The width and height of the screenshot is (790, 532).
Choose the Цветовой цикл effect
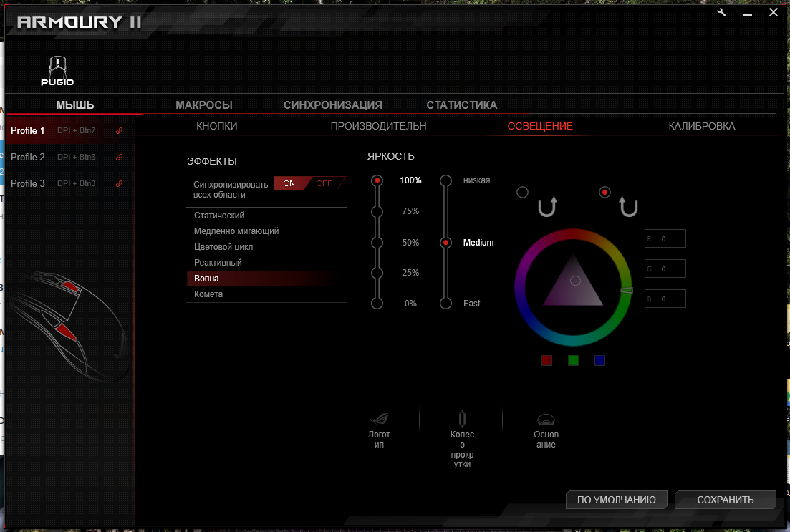(266, 247)
